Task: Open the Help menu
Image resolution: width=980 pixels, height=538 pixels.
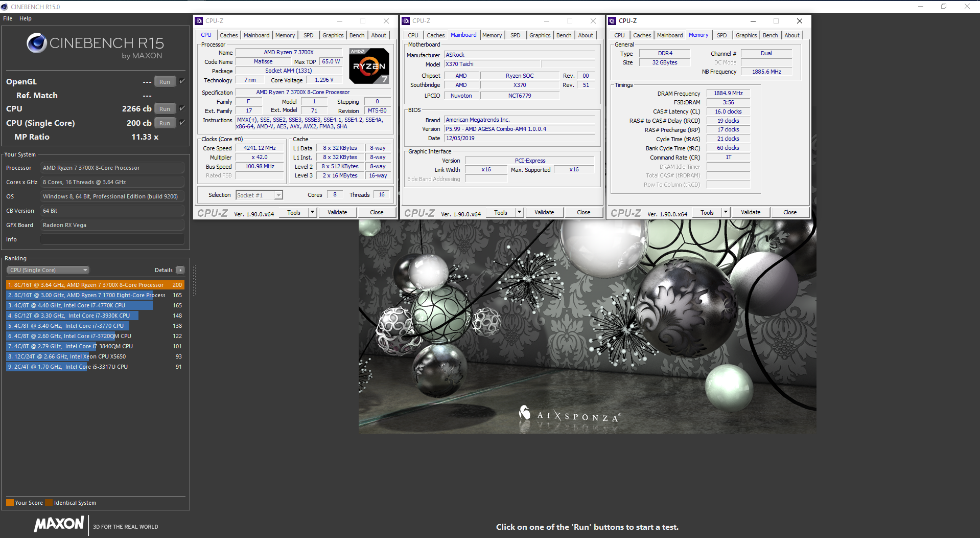Action: tap(26, 18)
